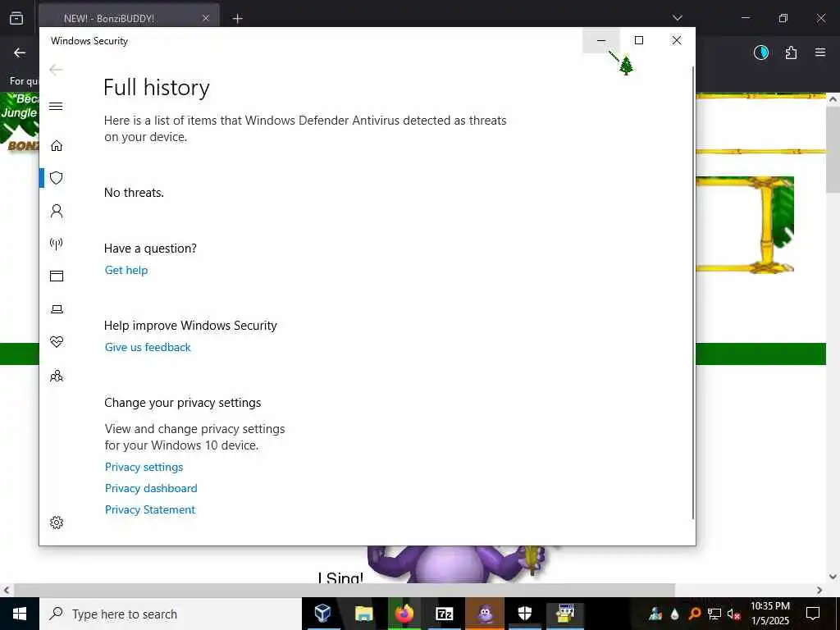Close the Windows Security window
840x630 pixels.
(x=677, y=40)
